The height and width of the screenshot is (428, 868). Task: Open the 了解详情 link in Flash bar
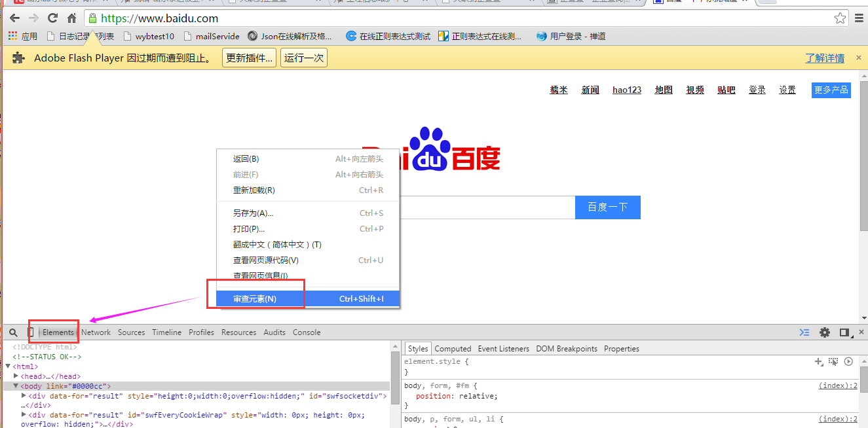[825, 58]
